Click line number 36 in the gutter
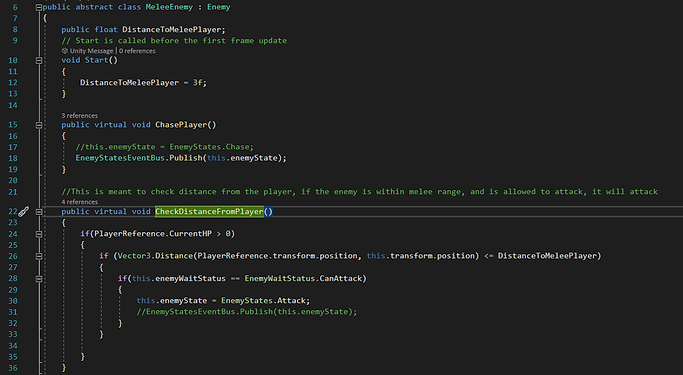 click(x=13, y=368)
